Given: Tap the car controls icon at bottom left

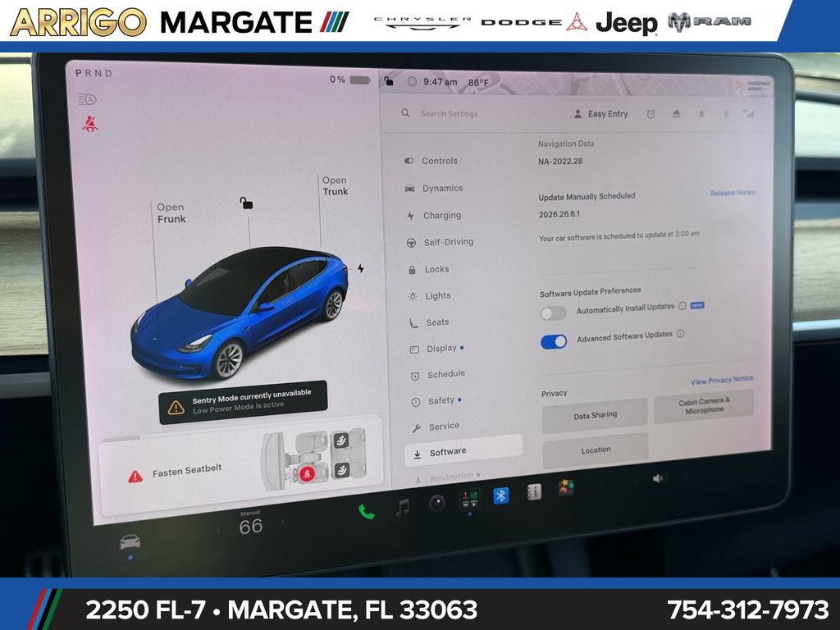Looking at the screenshot, I should pyautogui.click(x=130, y=541).
